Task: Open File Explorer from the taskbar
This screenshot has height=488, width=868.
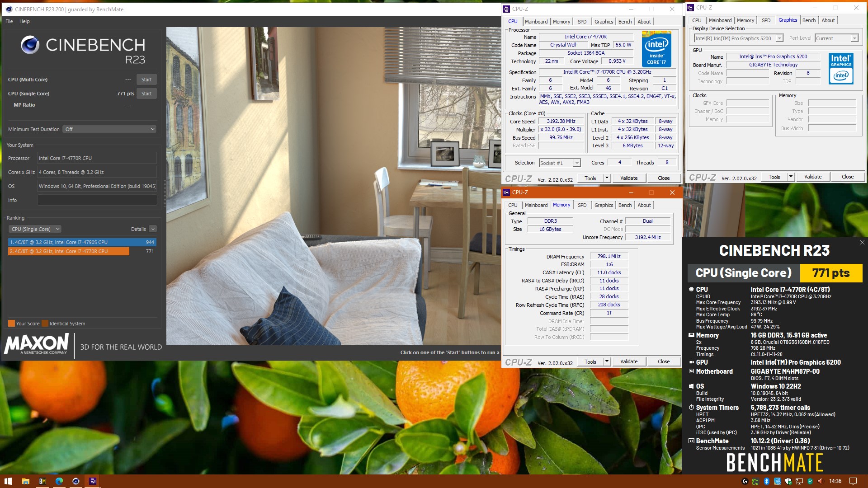Action: click(x=26, y=481)
